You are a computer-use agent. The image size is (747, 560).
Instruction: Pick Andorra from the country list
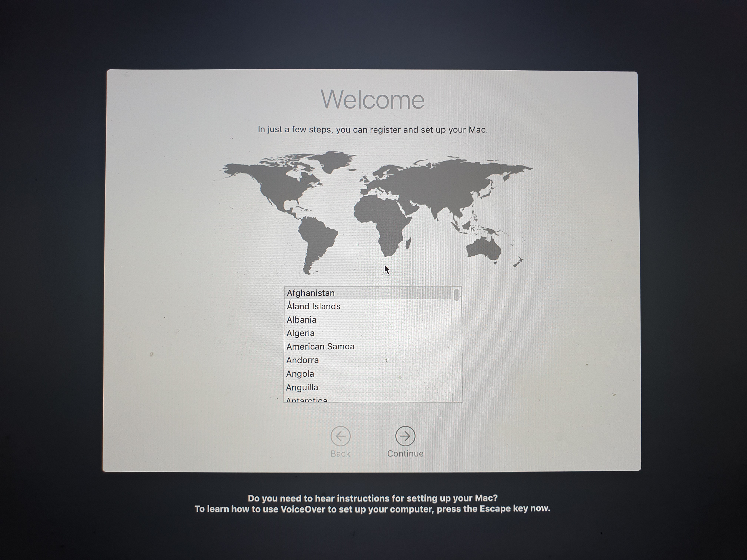pos(368,360)
